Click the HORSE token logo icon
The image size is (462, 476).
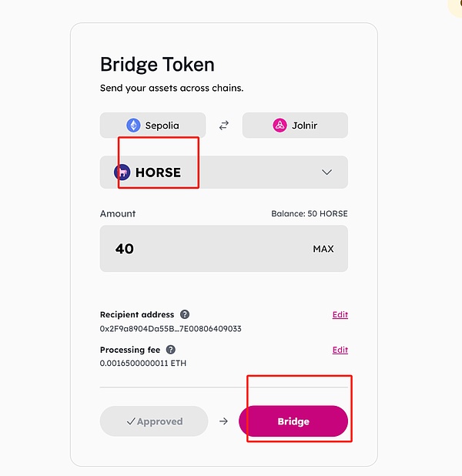[122, 173]
